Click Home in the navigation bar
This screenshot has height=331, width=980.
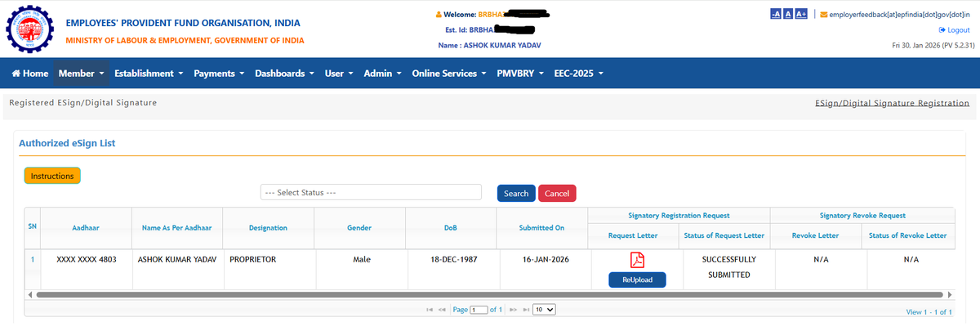[30, 74]
